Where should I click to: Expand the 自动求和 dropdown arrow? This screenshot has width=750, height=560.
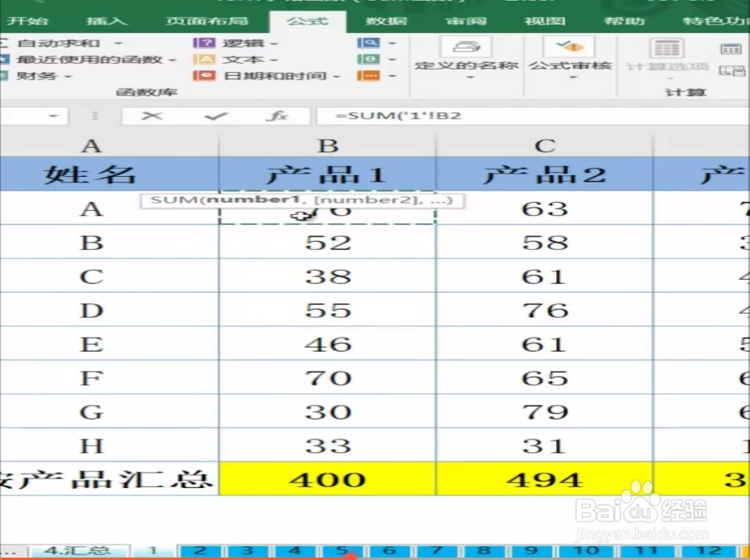118,44
